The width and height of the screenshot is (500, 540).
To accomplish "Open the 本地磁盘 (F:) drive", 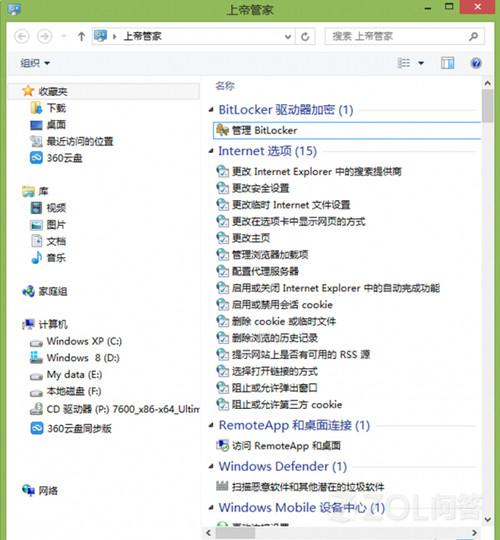I will click(x=74, y=392).
